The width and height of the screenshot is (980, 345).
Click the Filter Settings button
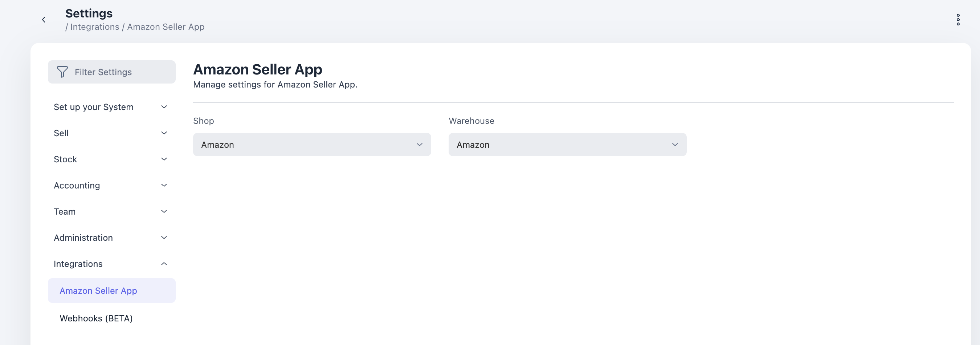point(111,72)
